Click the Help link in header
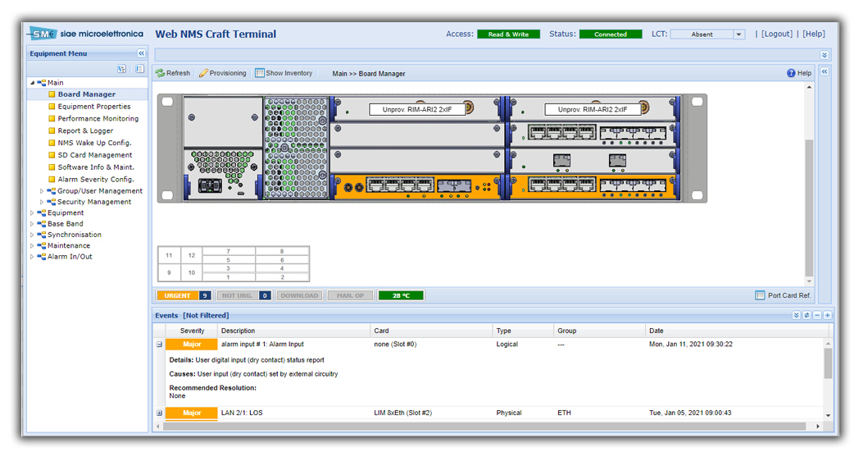This screenshot has height=457, width=868. coord(814,34)
